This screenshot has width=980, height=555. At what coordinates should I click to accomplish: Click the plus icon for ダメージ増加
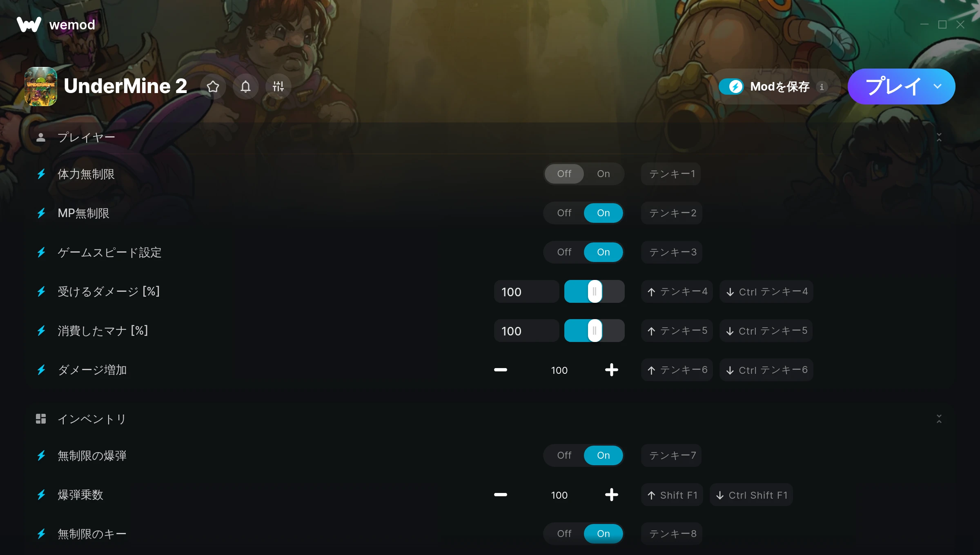611,370
